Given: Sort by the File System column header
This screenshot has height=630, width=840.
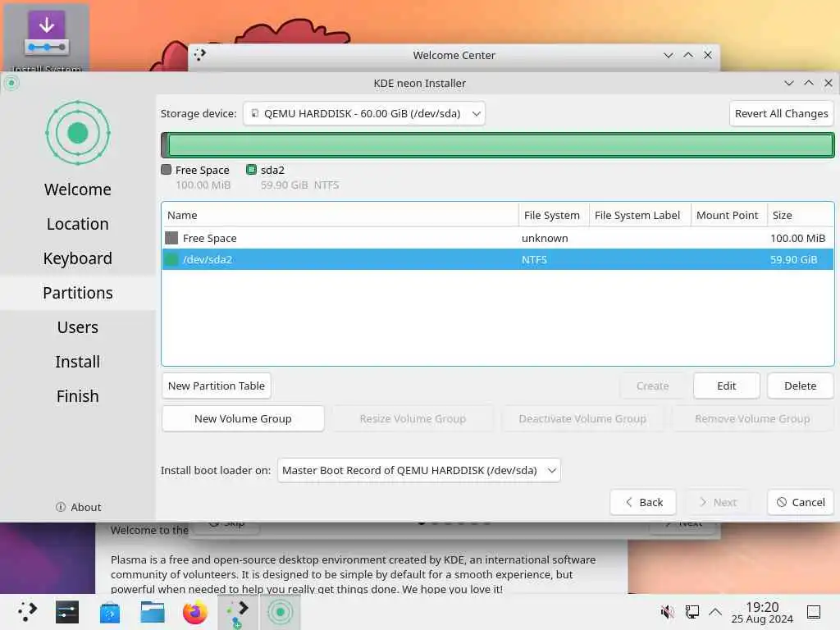Looking at the screenshot, I should pyautogui.click(x=554, y=216).
